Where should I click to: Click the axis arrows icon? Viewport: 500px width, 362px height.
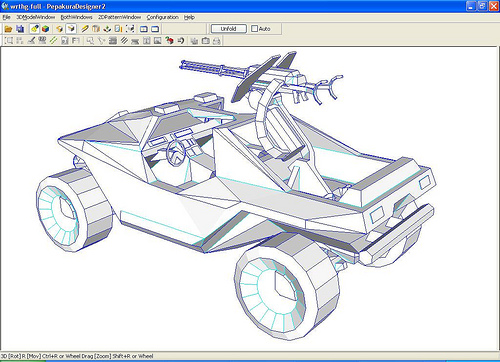coord(107,29)
